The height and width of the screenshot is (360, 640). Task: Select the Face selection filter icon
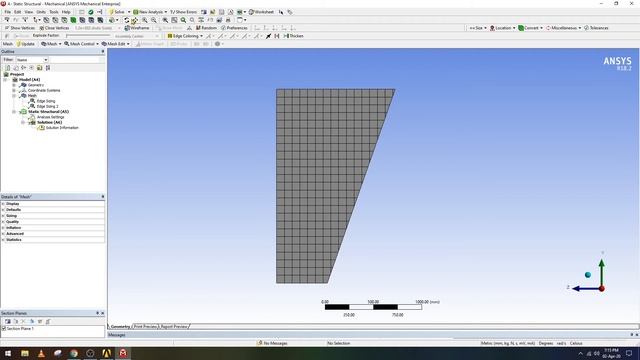[x=64, y=20]
